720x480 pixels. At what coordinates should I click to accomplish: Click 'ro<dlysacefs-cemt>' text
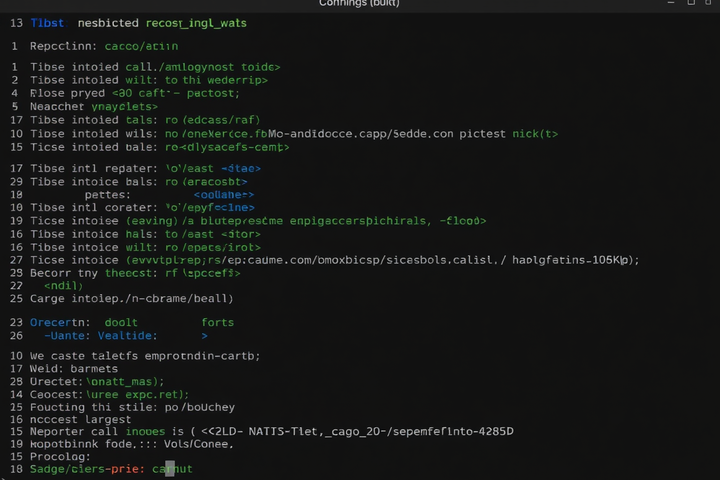pos(227,147)
